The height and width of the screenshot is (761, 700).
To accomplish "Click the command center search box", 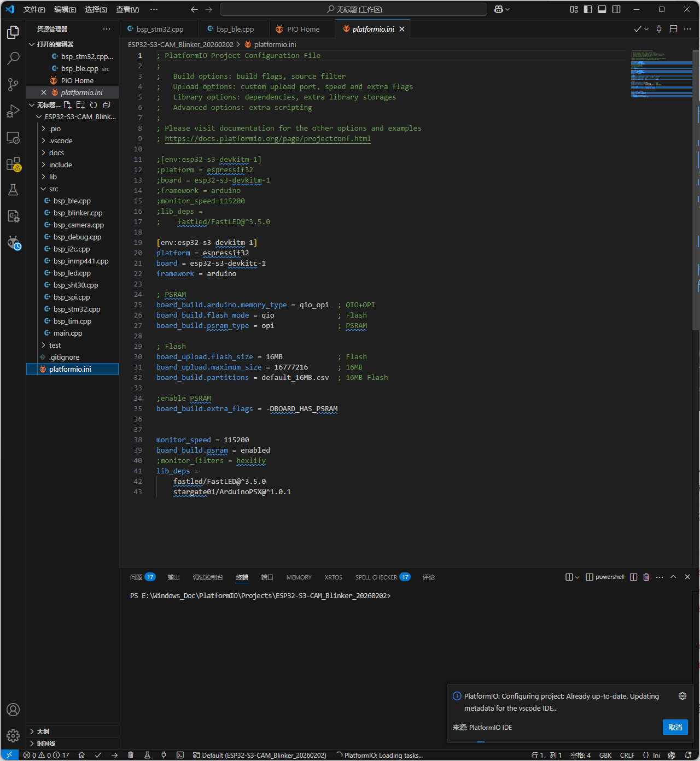I will (x=353, y=9).
